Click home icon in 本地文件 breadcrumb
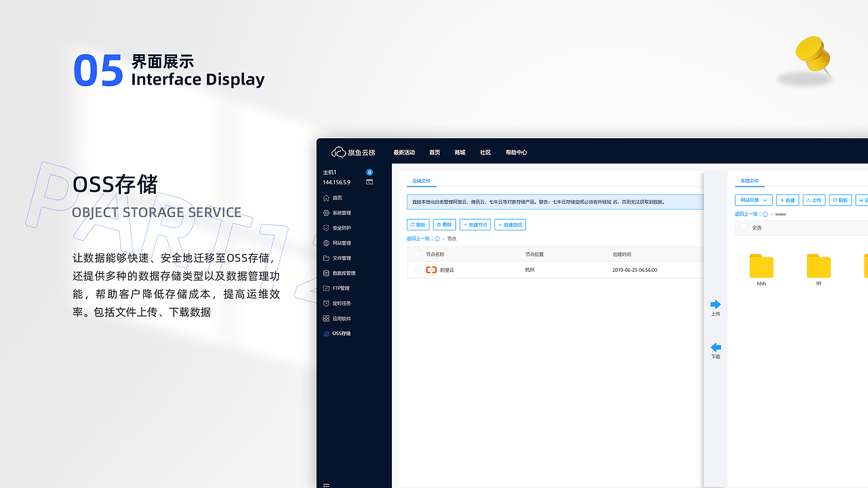Screen dimensions: 868x488 point(766,213)
